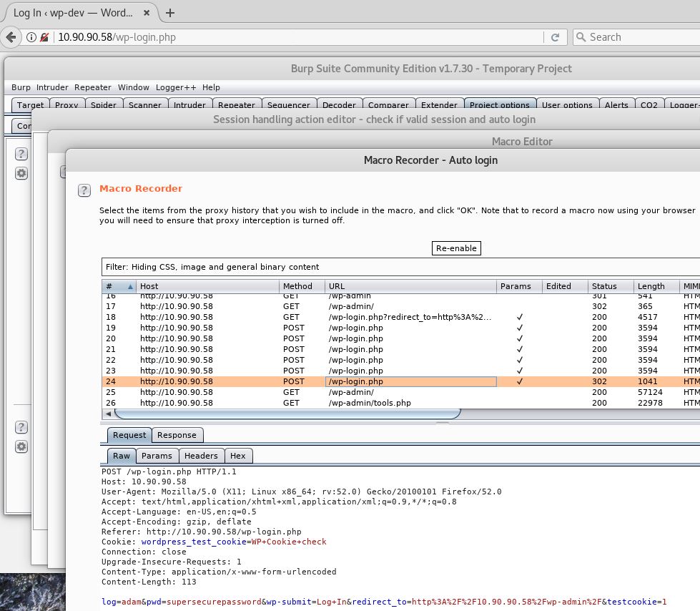
Task: Switch to the CO2 tab
Action: (x=649, y=104)
